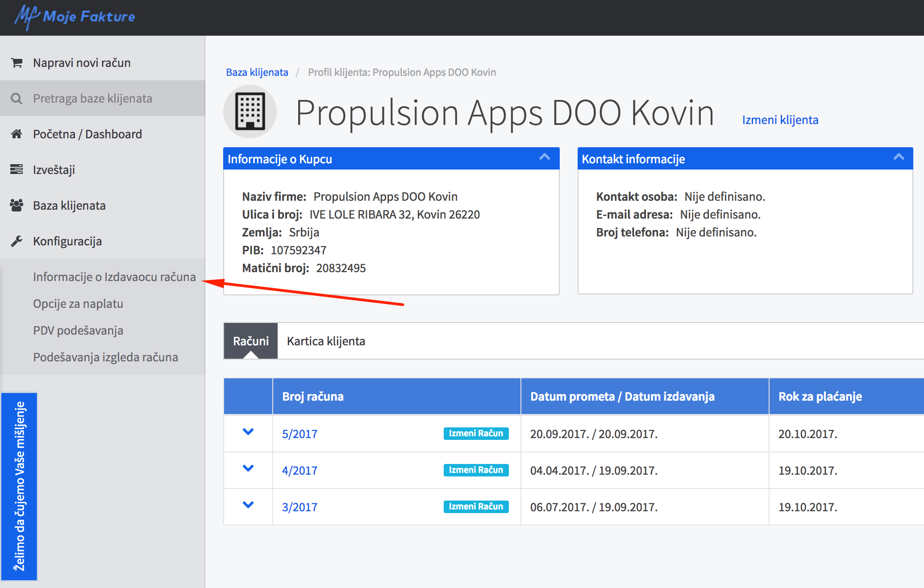Viewport: 924px width, 588px height.
Task: Expand details of invoice 3/2017
Action: (248, 505)
